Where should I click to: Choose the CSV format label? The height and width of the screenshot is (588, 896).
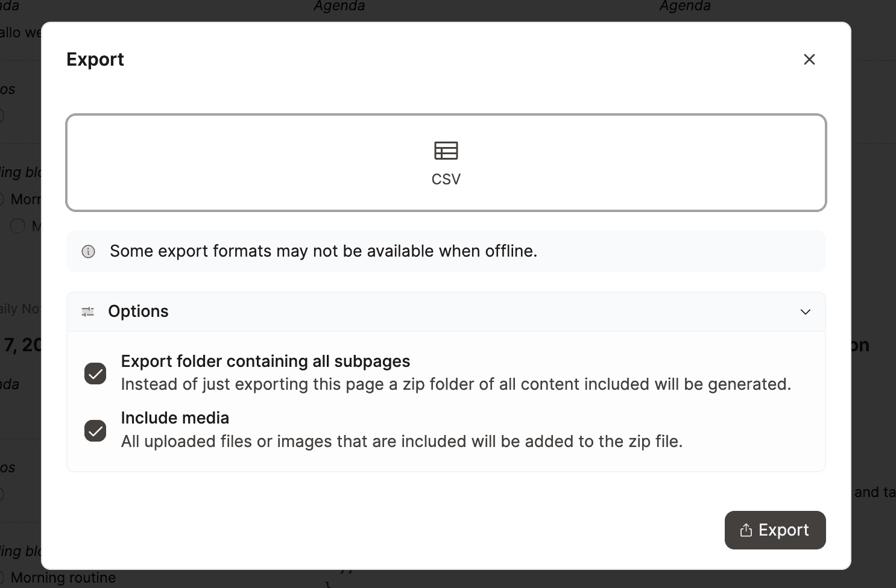[x=446, y=180]
